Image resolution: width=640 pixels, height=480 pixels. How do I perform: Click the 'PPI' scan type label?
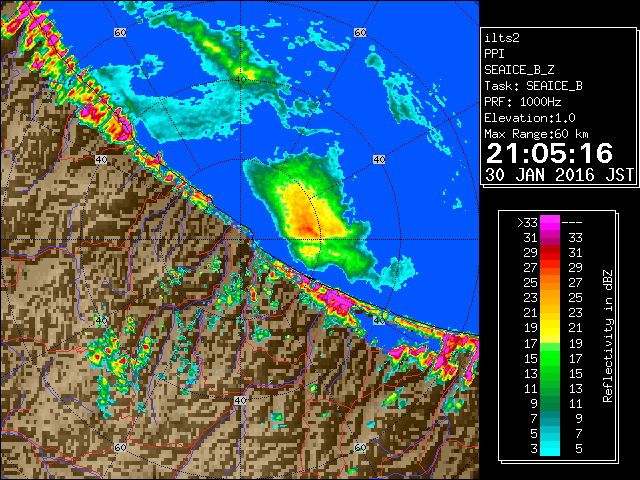click(x=494, y=54)
